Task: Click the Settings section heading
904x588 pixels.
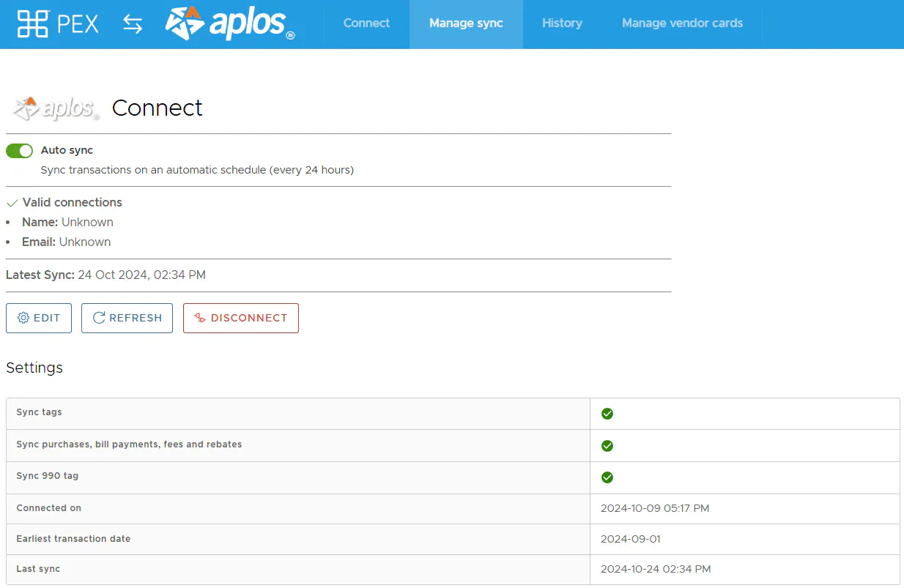Action: tap(34, 368)
